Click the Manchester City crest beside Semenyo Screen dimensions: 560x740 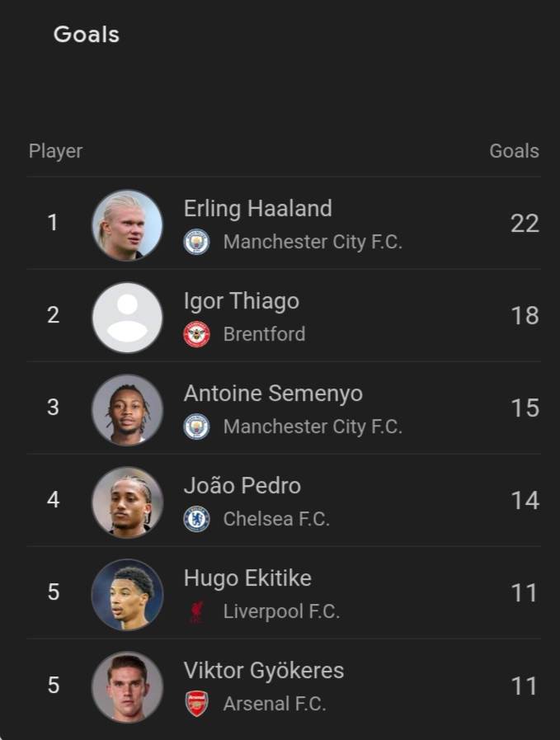click(196, 427)
